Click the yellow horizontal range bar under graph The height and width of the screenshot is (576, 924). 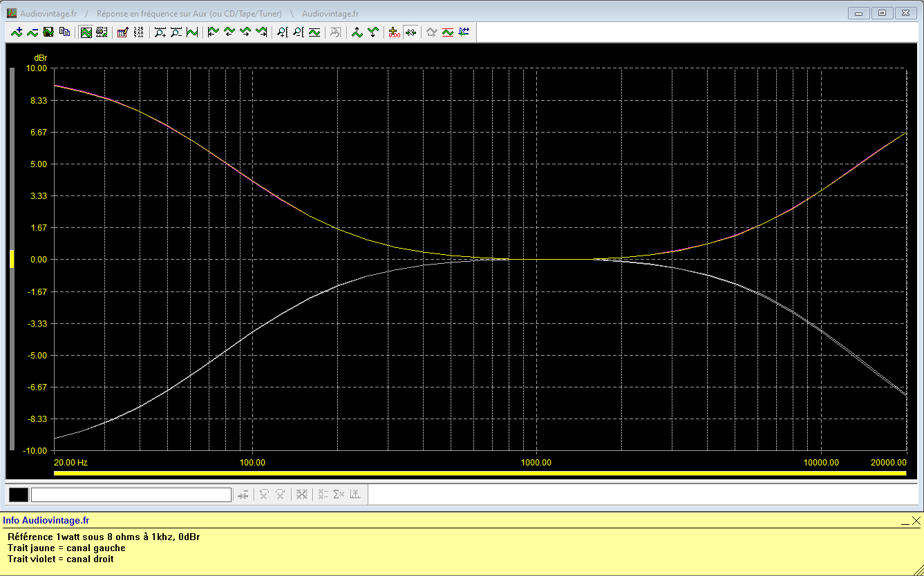coord(480,473)
